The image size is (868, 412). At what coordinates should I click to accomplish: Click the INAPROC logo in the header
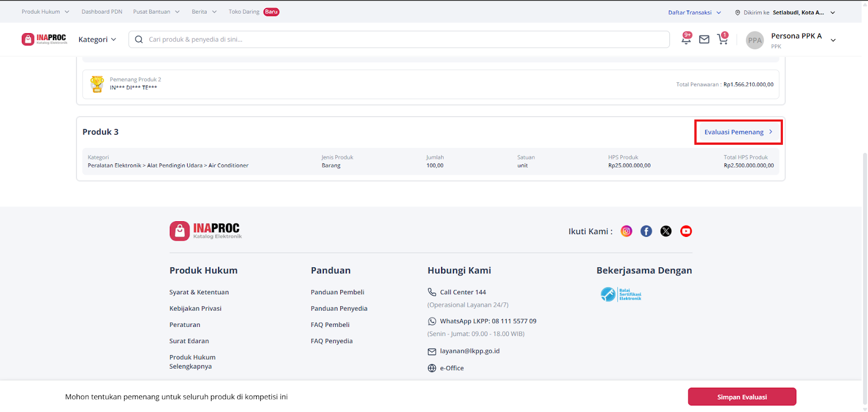(44, 39)
